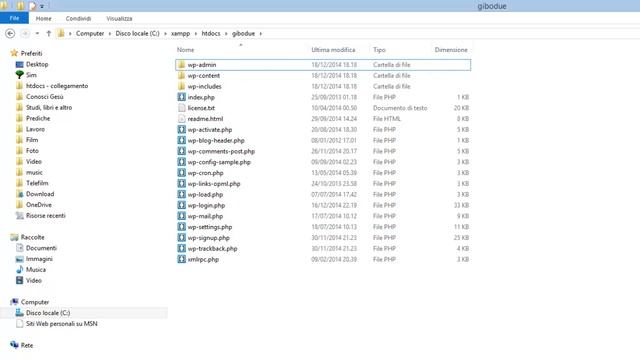The width and height of the screenshot is (640, 360).
Task: Select the wp-blog-header.php file icon
Action: [x=182, y=140]
